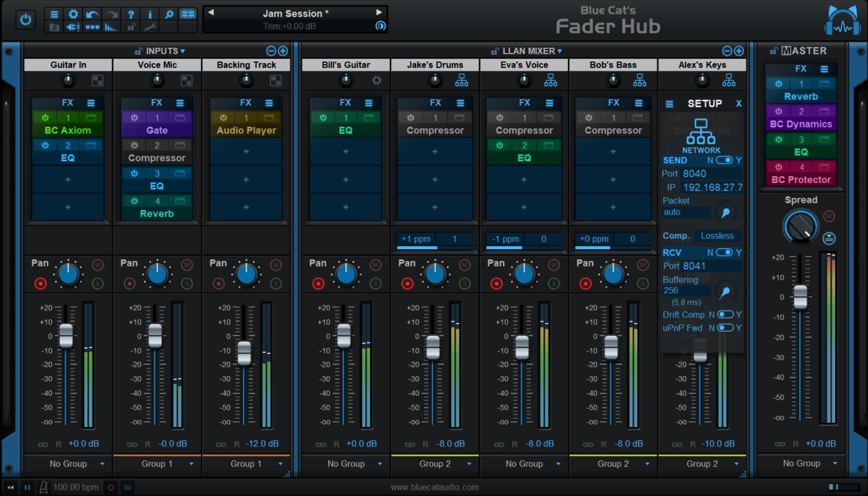Click the lock icon in top toolbar
This screenshot has width=868, height=496.
point(131,27)
